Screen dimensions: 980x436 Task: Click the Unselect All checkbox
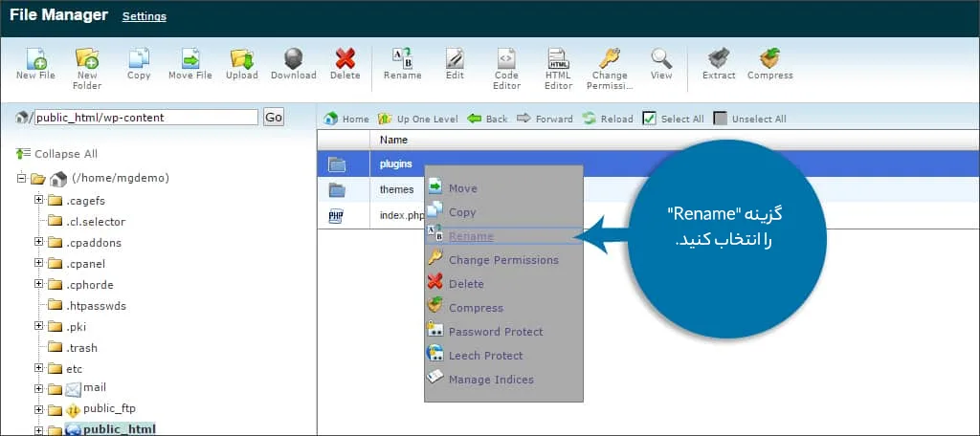pos(720,119)
